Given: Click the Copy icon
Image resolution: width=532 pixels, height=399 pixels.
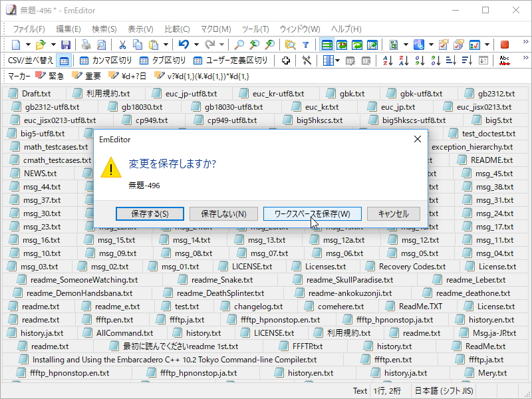Looking at the screenshot, I should [138, 45].
